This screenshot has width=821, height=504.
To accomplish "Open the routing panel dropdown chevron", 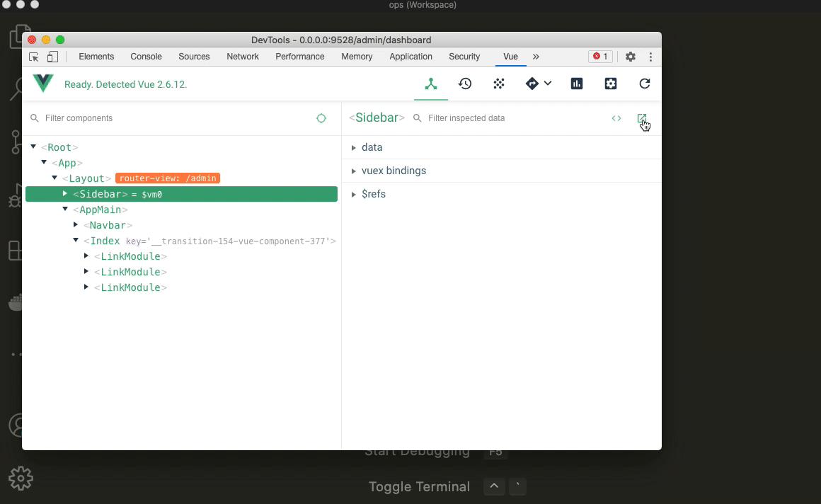I will coord(546,84).
